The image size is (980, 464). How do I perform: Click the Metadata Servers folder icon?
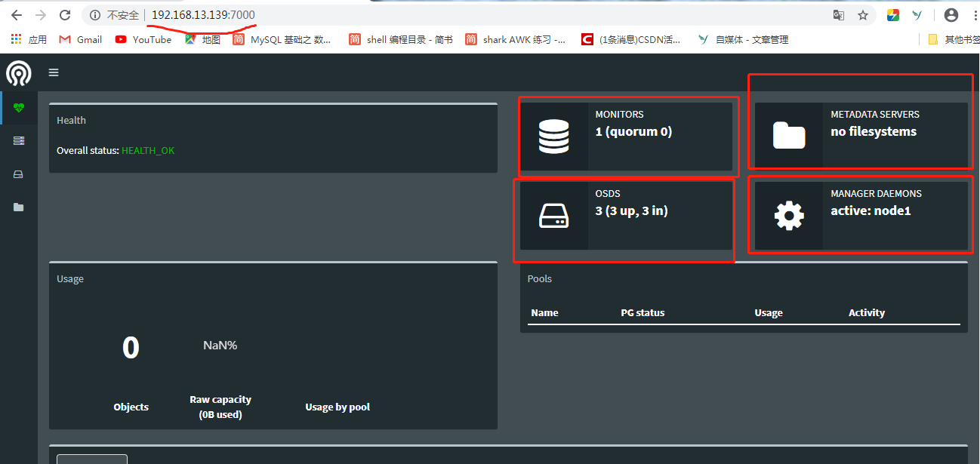click(x=789, y=135)
